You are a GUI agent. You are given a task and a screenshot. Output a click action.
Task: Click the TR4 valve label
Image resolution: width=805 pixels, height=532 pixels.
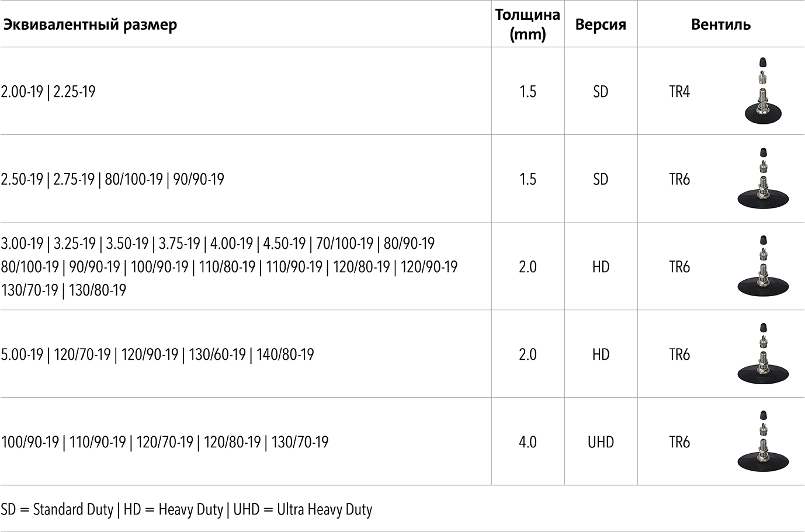[679, 92]
